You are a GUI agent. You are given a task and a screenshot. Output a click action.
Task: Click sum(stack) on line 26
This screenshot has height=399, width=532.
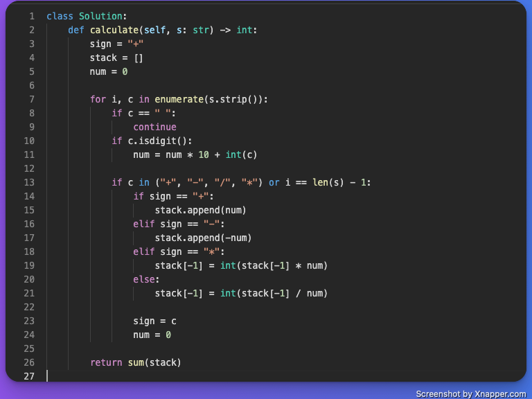154,362
